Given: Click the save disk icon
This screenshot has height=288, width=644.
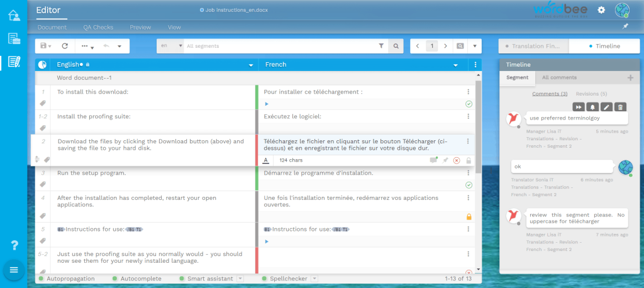Looking at the screenshot, I should pyautogui.click(x=43, y=46).
